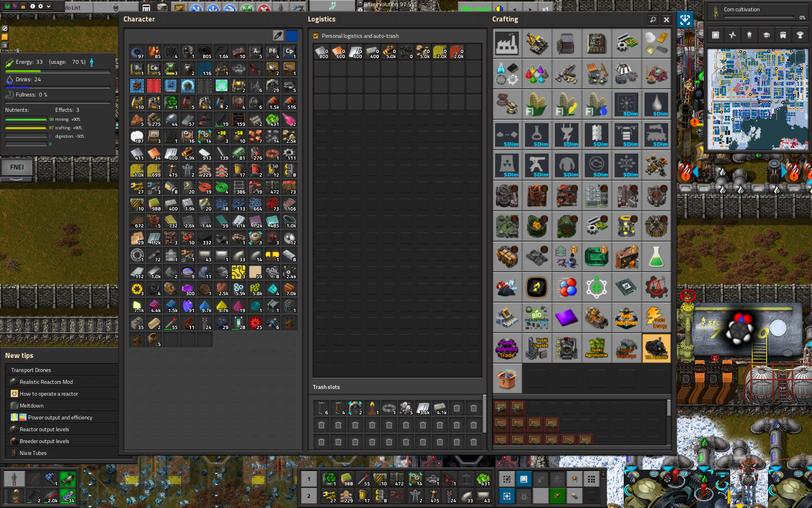The image size is (812, 508).
Task: Click the quickbar slot with 431 green items
Action: tap(483, 479)
